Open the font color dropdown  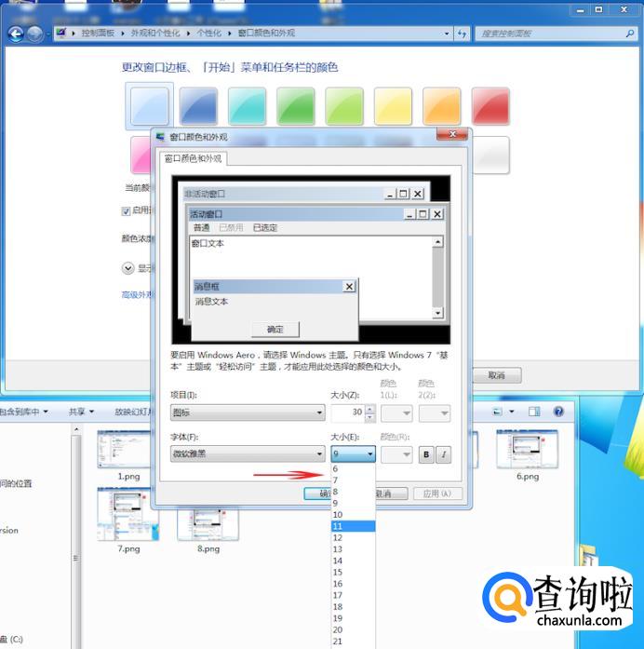(x=396, y=454)
